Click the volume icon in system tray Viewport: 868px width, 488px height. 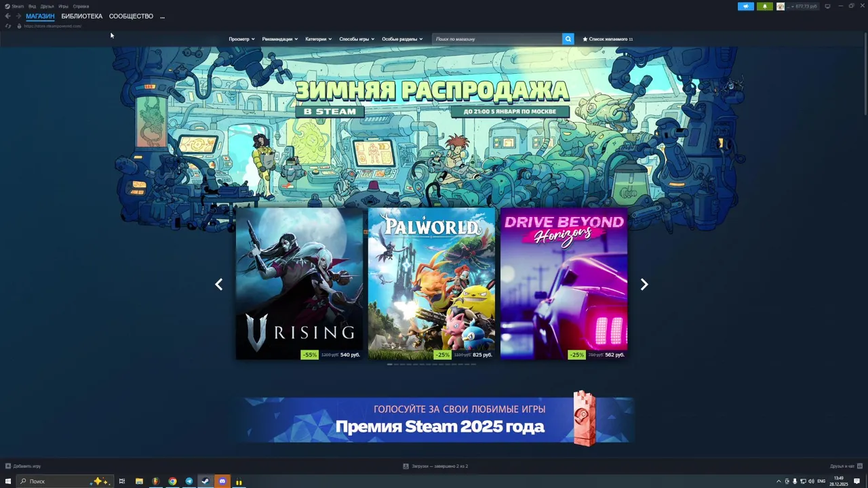811,481
